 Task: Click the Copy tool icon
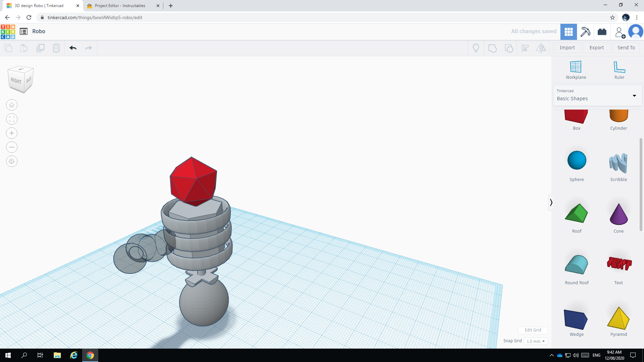coord(8,48)
